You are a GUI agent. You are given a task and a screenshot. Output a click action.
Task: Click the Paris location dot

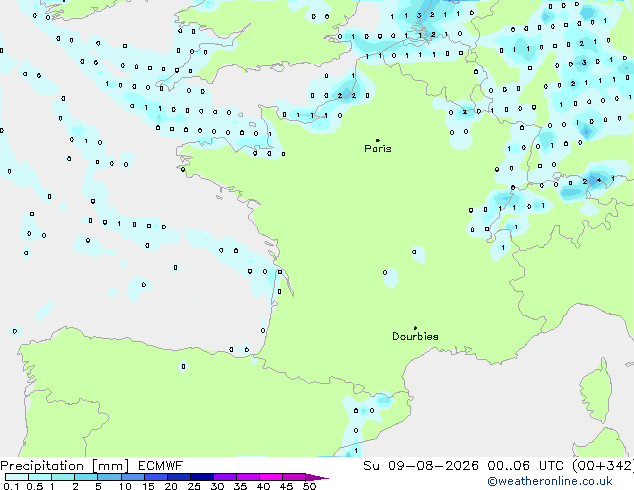pyautogui.click(x=378, y=140)
